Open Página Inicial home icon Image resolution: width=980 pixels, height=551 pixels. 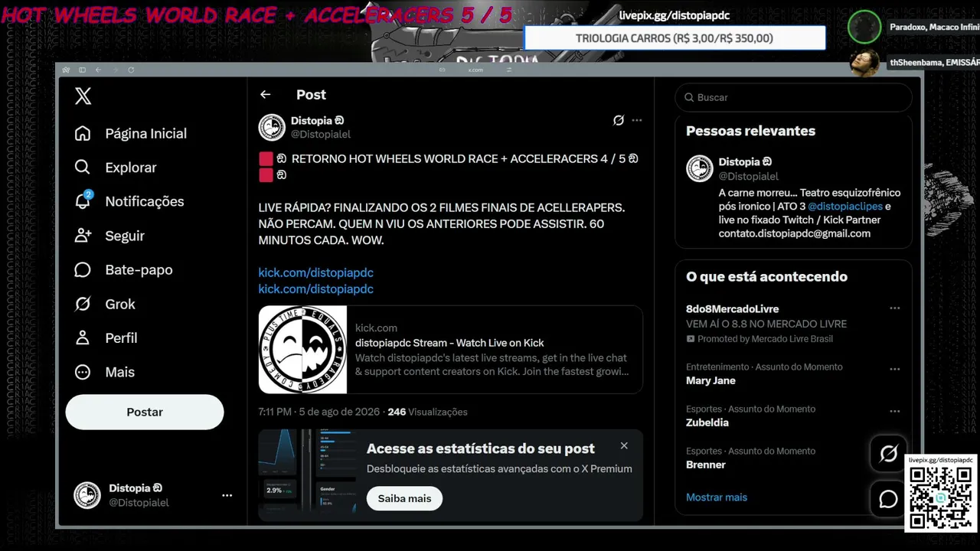coord(83,133)
